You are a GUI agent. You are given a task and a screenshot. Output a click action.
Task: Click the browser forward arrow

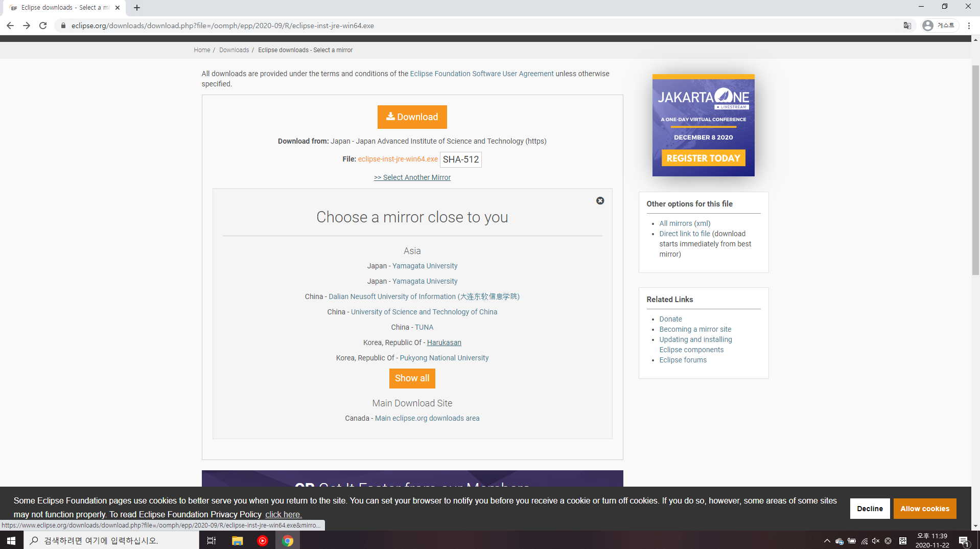point(27,26)
